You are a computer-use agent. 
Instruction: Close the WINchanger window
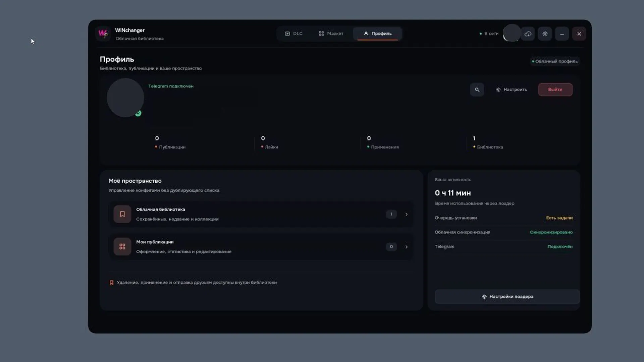click(579, 34)
